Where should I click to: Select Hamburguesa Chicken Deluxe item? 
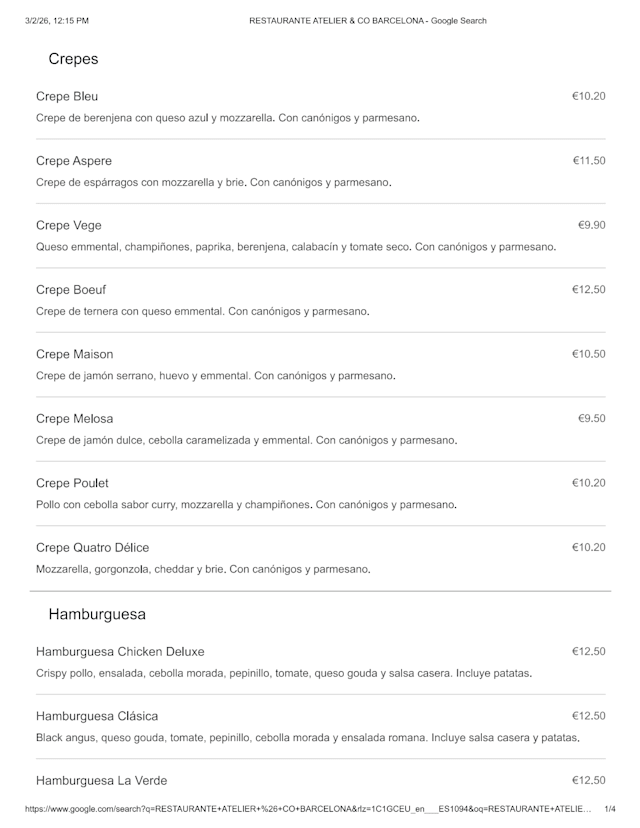click(x=120, y=652)
